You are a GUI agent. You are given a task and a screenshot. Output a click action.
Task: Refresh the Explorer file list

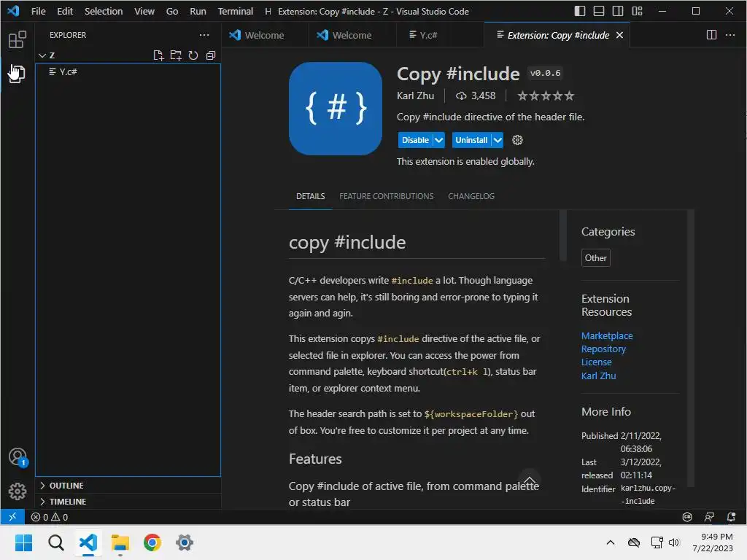tap(193, 55)
